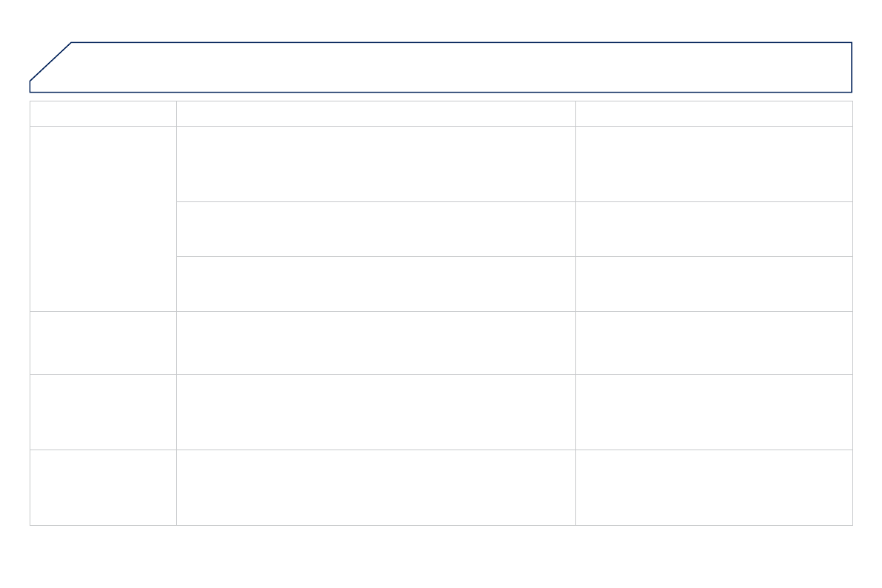Click right-column cell in the last table row
Screen dimensions: 882x588
point(714,487)
